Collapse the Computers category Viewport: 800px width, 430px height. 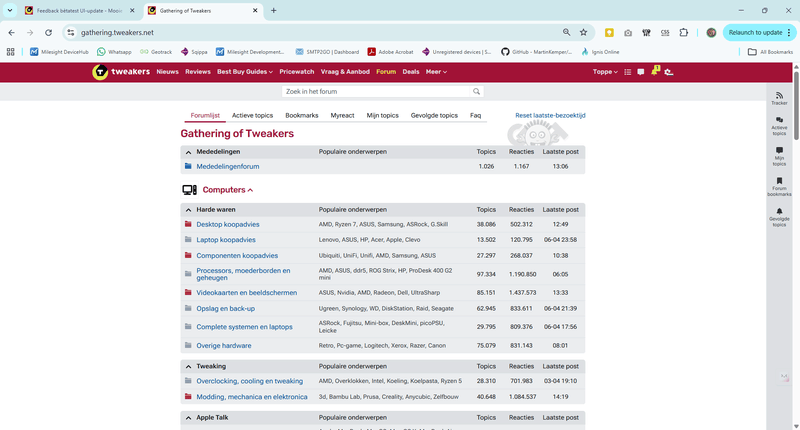click(x=251, y=190)
